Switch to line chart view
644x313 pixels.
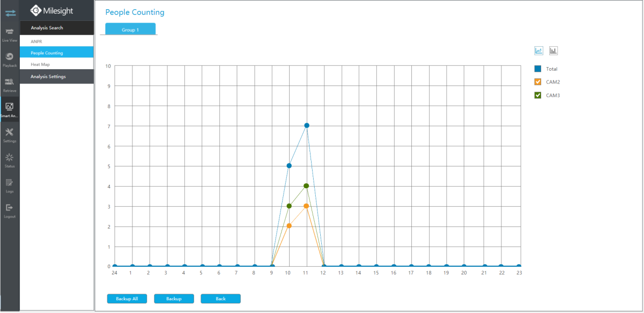click(x=539, y=50)
